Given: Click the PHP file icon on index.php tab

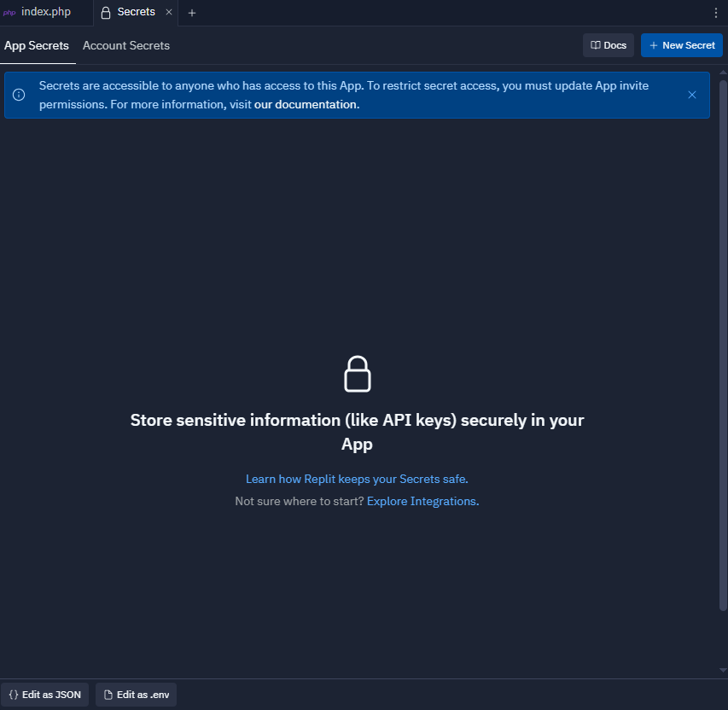Looking at the screenshot, I should point(9,13).
